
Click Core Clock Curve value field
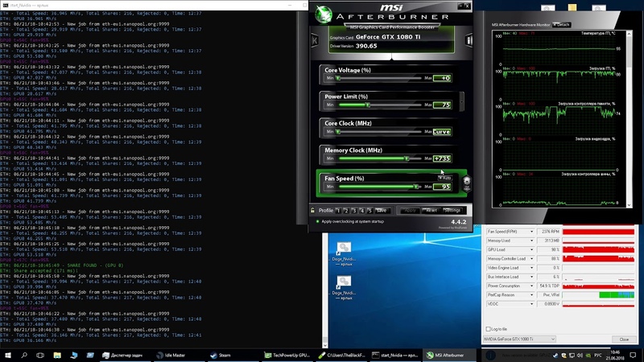tap(442, 132)
